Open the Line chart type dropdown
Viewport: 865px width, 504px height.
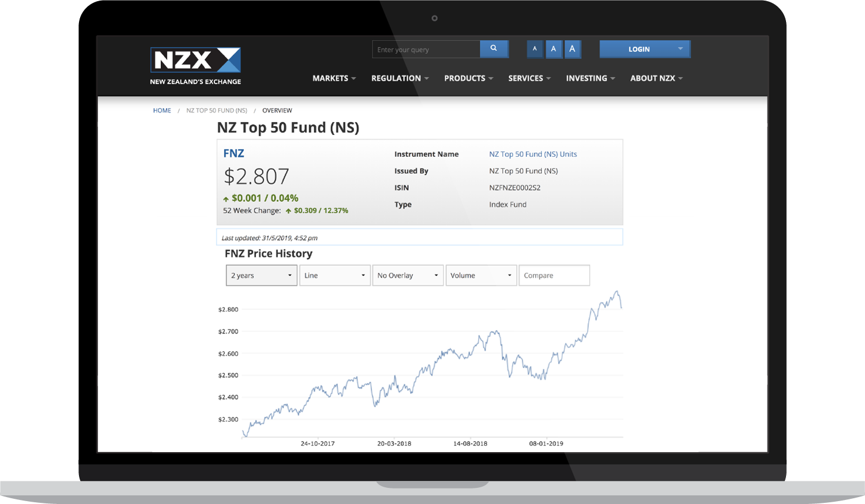[335, 276]
